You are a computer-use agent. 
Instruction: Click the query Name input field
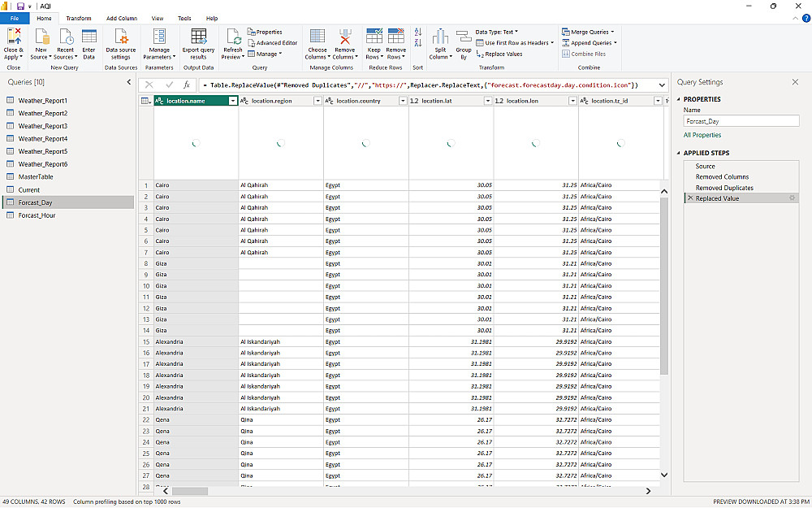tap(741, 121)
